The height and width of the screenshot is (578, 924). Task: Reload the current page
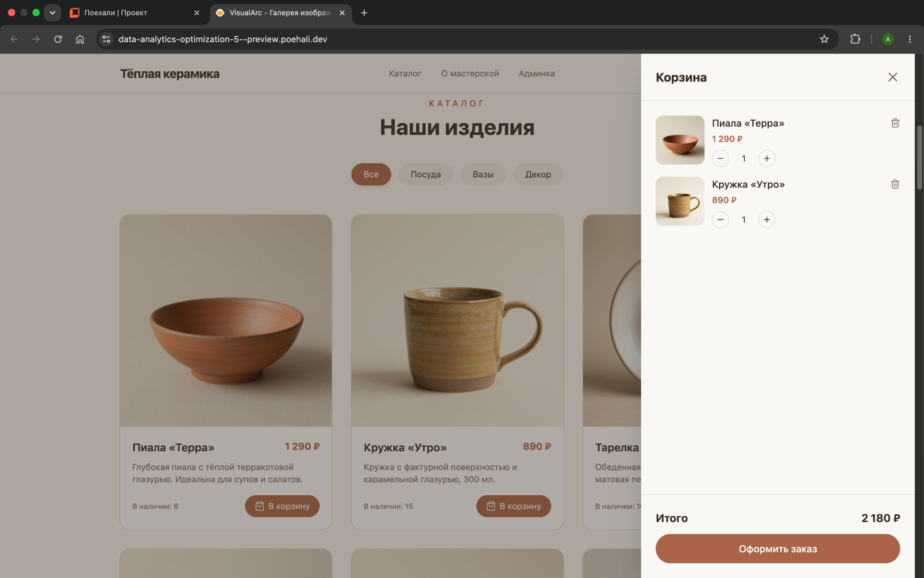pos(58,39)
